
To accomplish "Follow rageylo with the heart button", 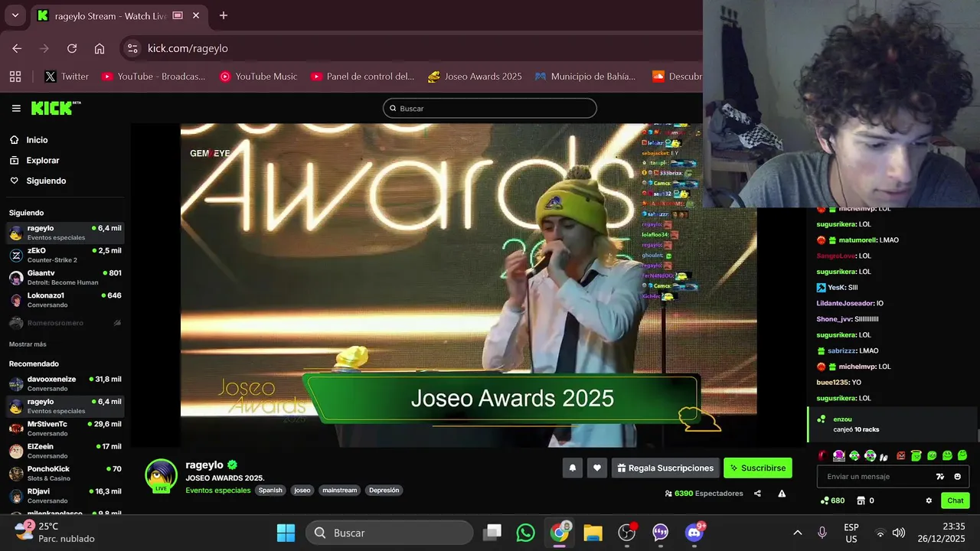I will point(597,468).
